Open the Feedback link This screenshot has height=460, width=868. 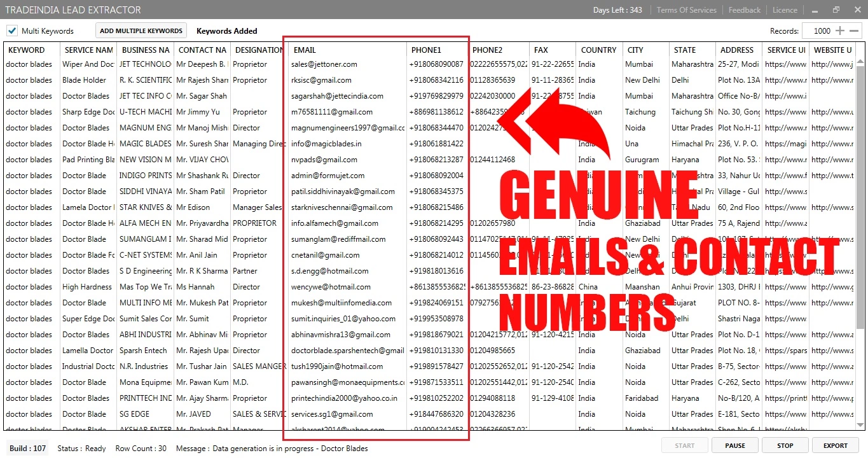(744, 10)
